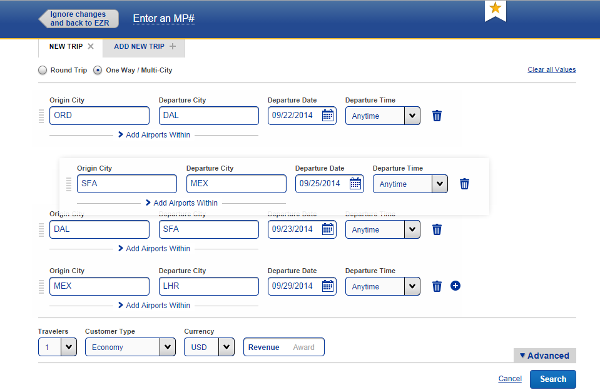Image resolution: width=600 pixels, height=390 pixels.
Task: Expand Add Airports Within under ORD row
Action: tap(154, 135)
